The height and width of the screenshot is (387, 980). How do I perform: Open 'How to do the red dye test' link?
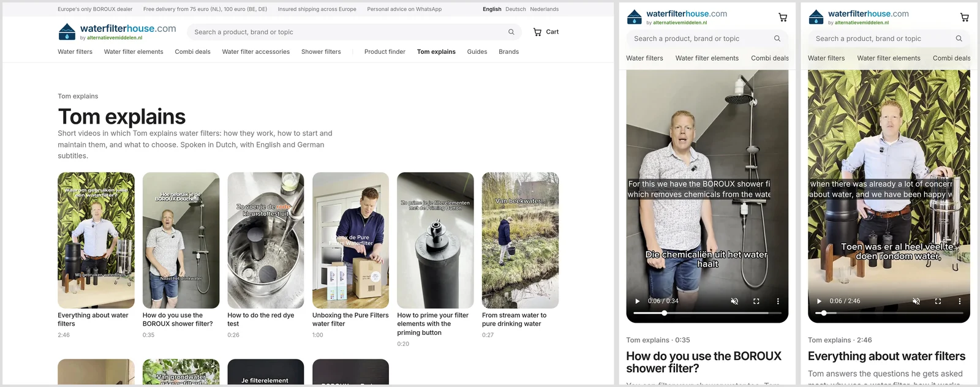[x=261, y=320]
